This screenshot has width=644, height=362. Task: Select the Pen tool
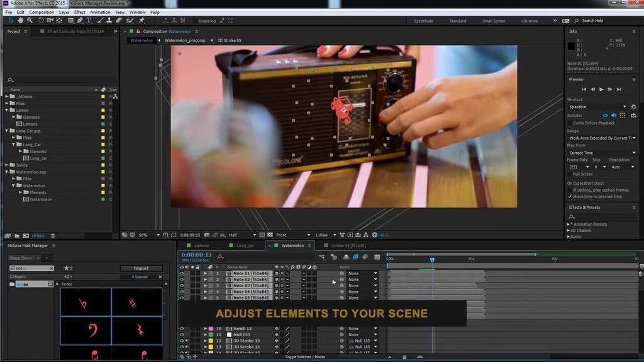click(x=80, y=20)
